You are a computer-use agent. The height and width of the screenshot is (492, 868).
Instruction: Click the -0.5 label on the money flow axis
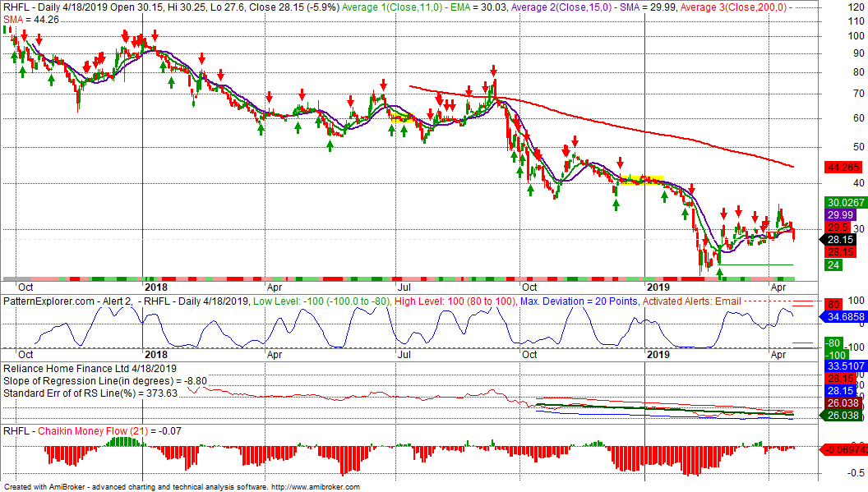point(856,472)
